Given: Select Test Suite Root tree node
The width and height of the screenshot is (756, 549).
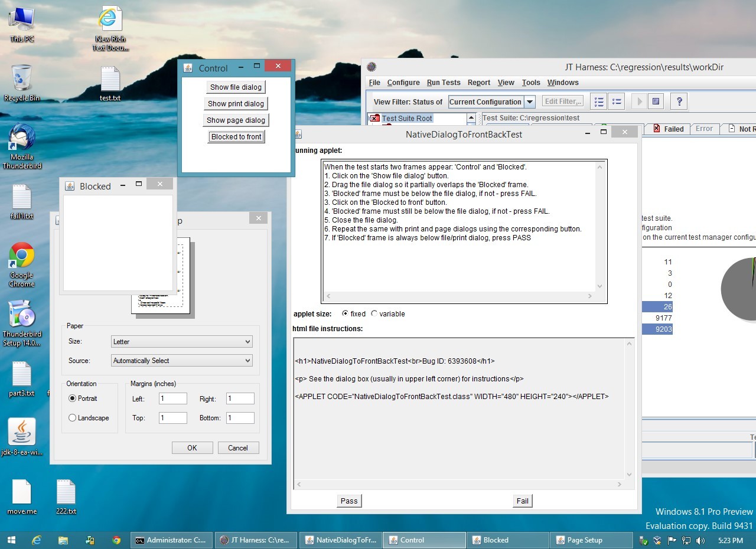Looking at the screenshot, I should point(407,118).
